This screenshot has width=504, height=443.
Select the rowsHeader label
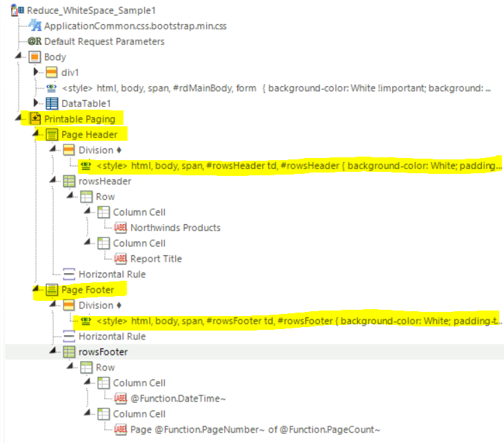[105, 181]
